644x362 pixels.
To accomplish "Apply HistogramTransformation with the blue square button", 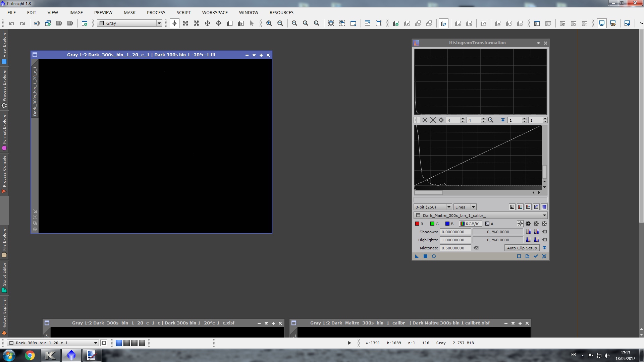I will click(x=425, y=256).
